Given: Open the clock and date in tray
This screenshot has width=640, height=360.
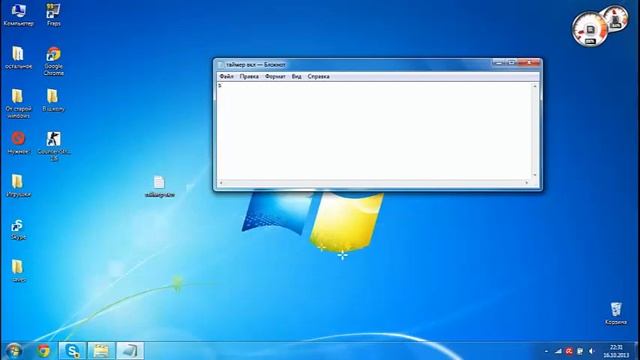Looking at the screenshot, I should point(616,351).
